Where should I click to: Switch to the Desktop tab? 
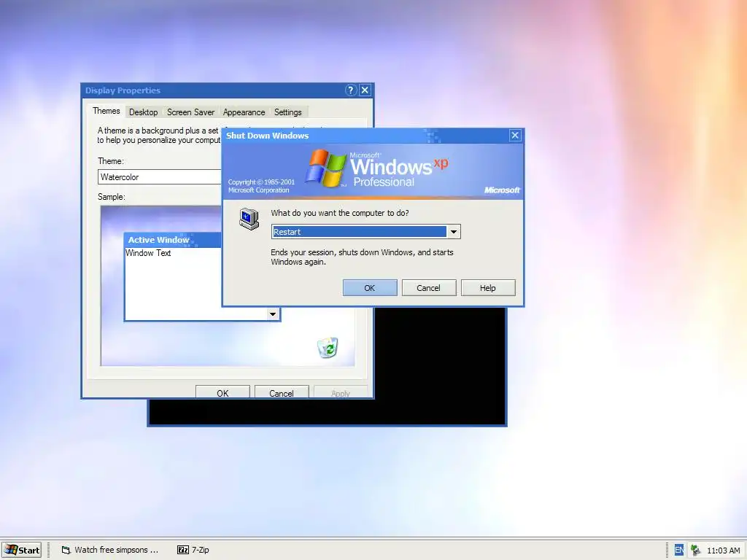144,112
